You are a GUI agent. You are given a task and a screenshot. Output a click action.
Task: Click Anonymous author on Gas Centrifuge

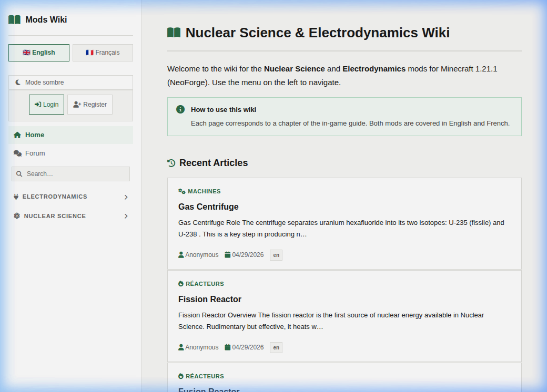click(x=201, y=255)
